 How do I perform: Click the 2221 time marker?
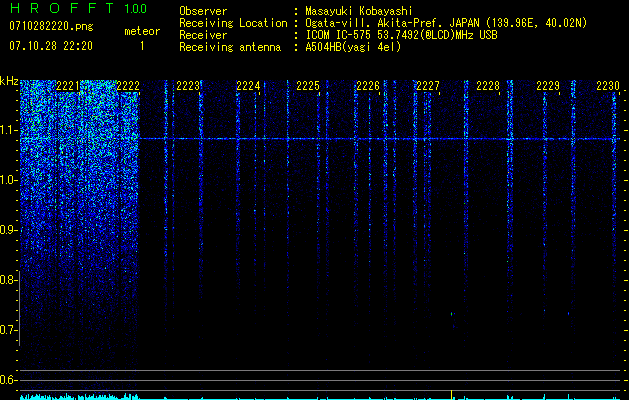[68, 86]
